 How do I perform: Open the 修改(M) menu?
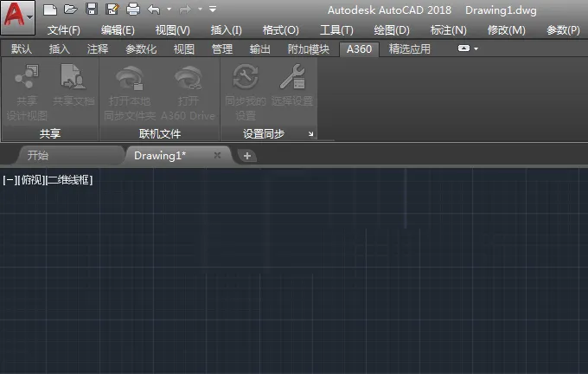click(x=506, y=30)
